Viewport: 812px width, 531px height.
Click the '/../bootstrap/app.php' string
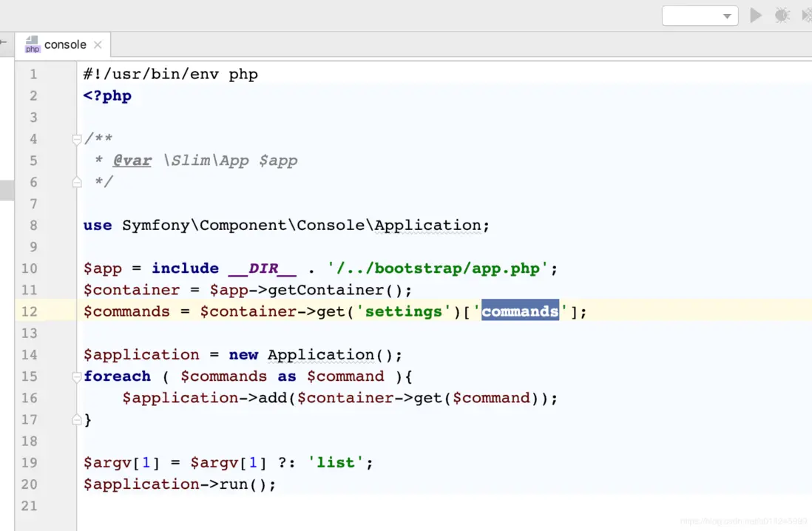point(437,268)
